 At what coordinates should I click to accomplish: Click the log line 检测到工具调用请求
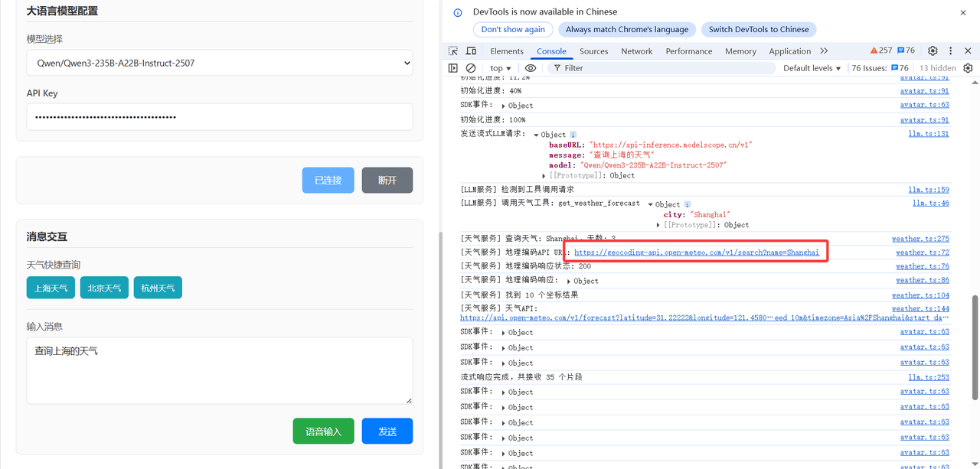pyautogui.click(x=517, y=190)
